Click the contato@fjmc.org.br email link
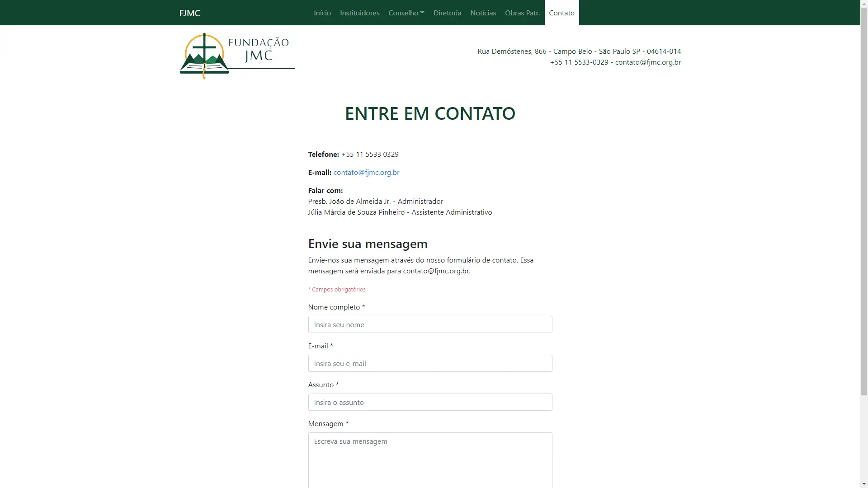This screenshot has width=868, height=488. pos(366,172)
